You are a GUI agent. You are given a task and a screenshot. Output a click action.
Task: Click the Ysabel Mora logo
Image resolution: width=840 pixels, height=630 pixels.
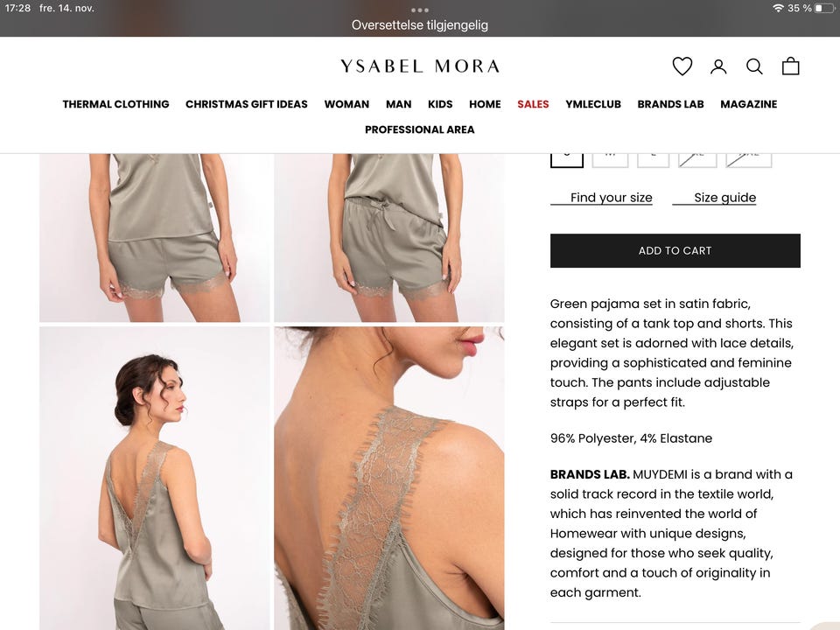point(420,66)
